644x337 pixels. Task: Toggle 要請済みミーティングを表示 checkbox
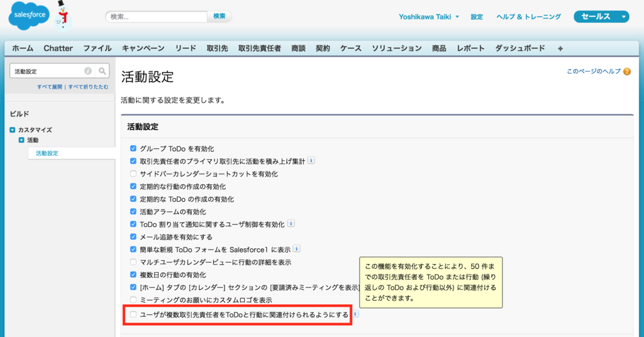tap(133, 287)
